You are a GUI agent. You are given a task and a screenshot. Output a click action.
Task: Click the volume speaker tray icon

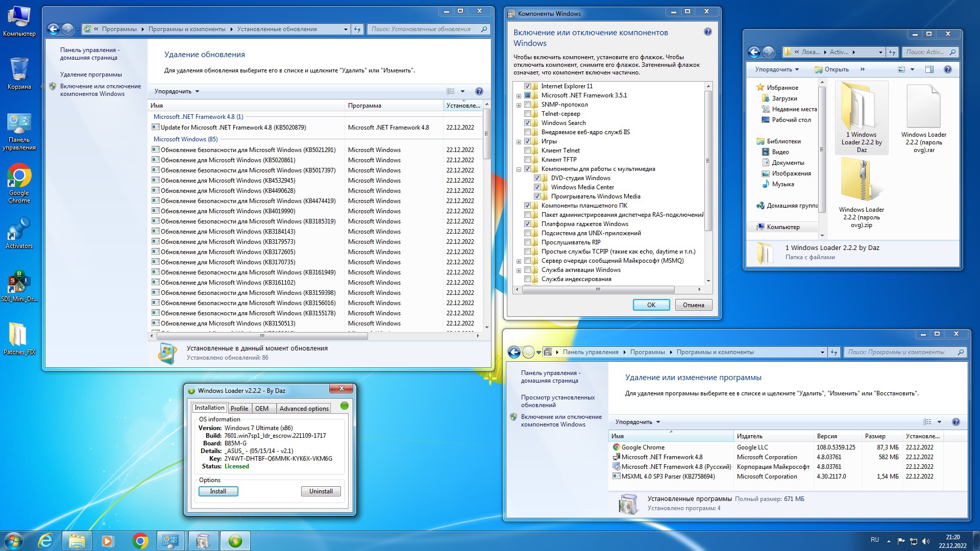926,541
